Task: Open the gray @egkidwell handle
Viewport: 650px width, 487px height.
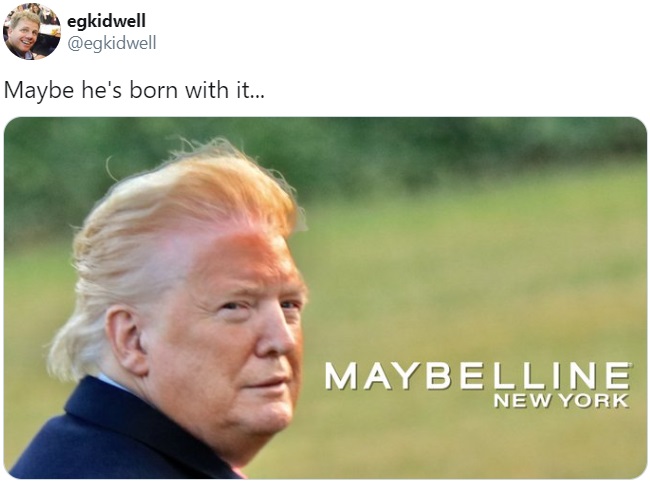Action: tap(112, 43)
